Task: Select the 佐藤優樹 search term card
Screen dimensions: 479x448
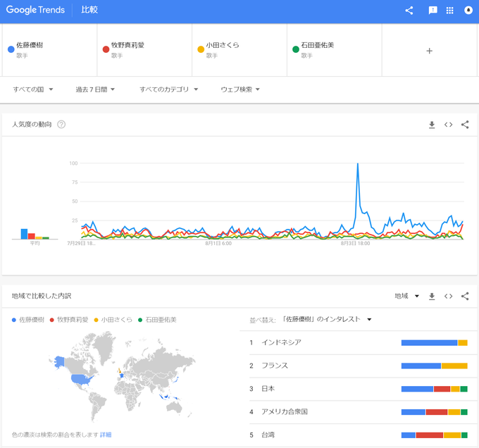Action: coord(49,50)
